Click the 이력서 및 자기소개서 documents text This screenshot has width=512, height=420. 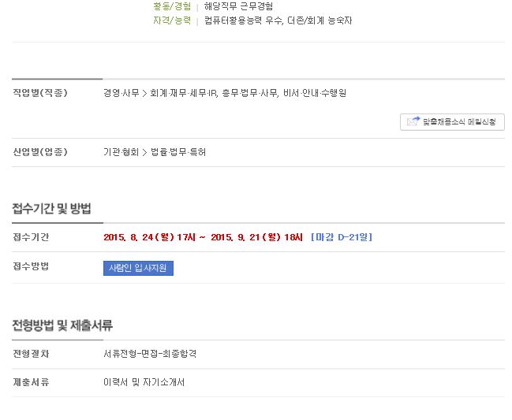pos(144,382)
